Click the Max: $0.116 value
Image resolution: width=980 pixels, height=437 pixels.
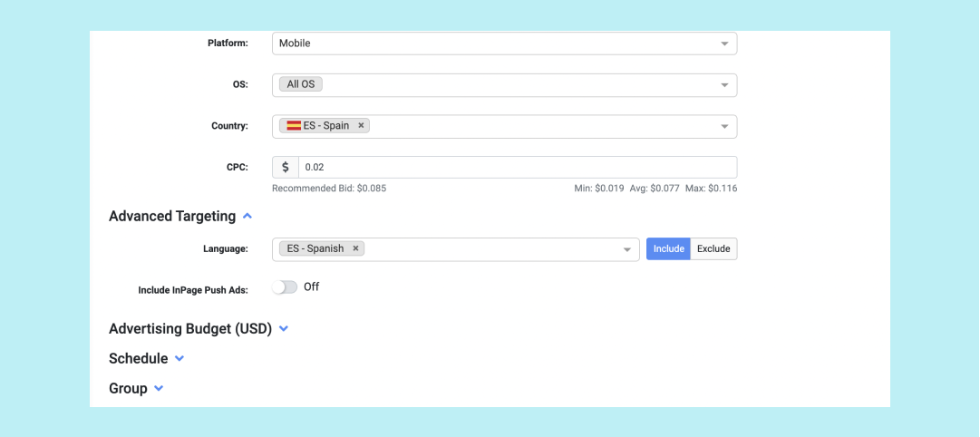[x=712, y=189]
